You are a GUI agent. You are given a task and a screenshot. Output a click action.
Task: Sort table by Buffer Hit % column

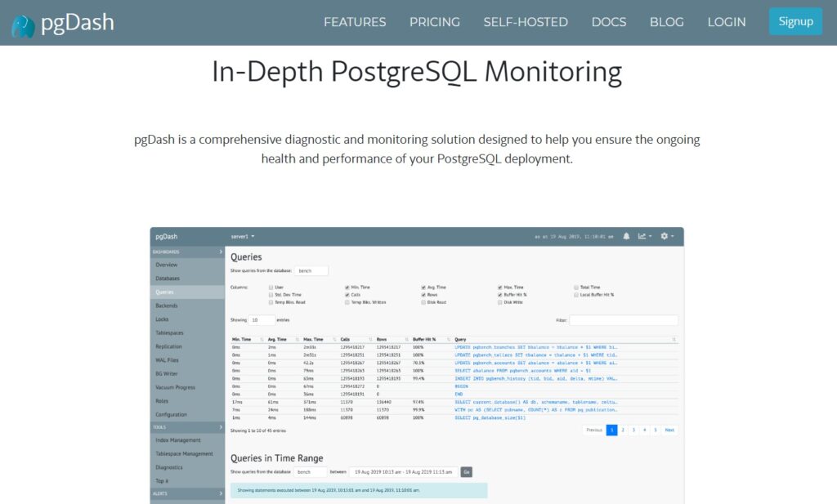(424, 339)
